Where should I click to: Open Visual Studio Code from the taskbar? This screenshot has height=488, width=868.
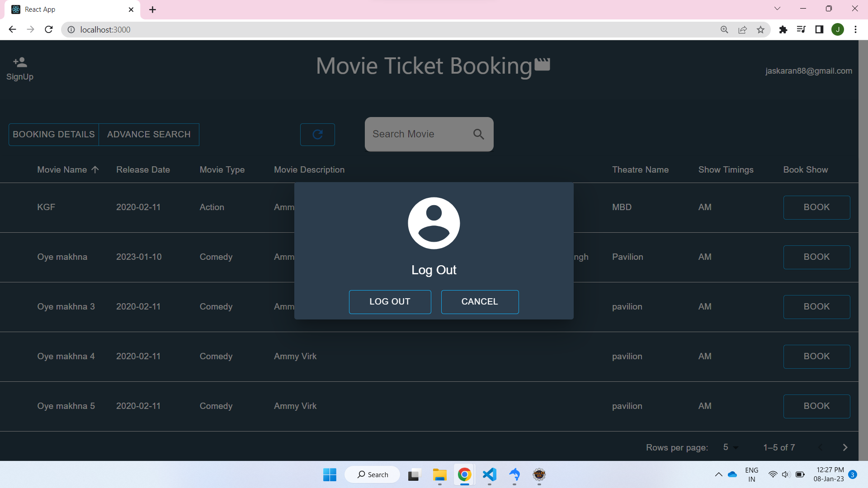pyautogui.click(x=490, y=475)
